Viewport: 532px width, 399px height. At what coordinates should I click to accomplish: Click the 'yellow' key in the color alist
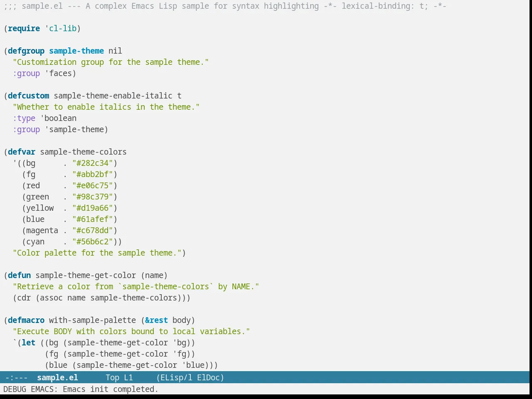(x=40, y=208)
